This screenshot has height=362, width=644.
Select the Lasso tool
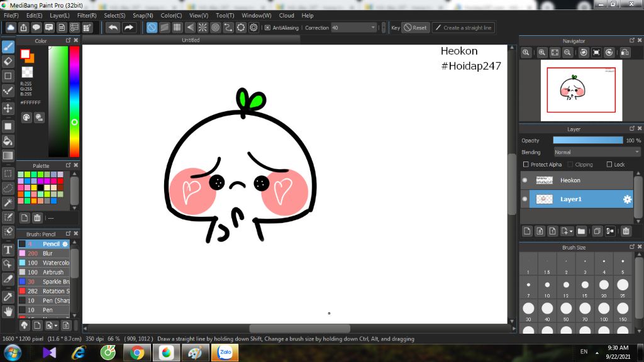pos(8,188)
